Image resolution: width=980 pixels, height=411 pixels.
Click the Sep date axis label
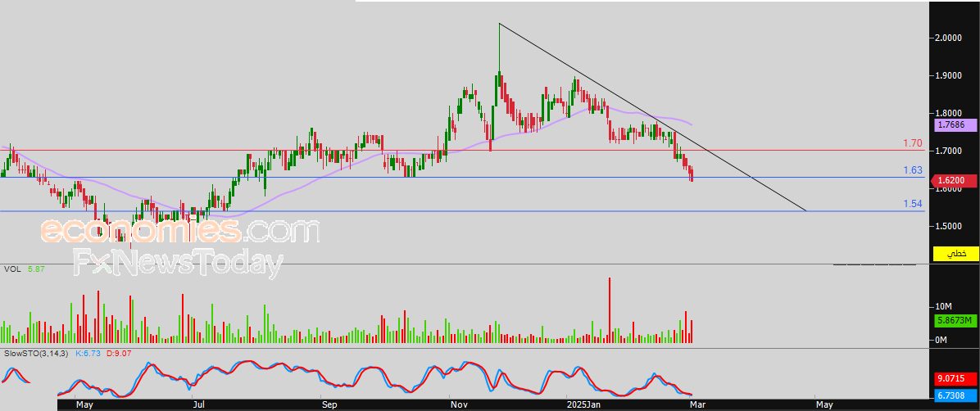[329, 404]
